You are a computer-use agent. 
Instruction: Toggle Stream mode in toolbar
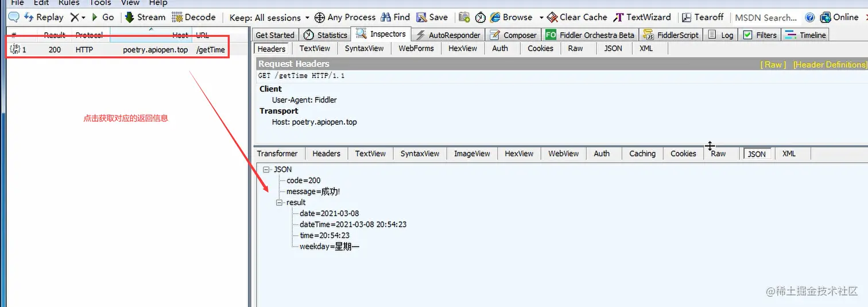[x=145, y=17]
